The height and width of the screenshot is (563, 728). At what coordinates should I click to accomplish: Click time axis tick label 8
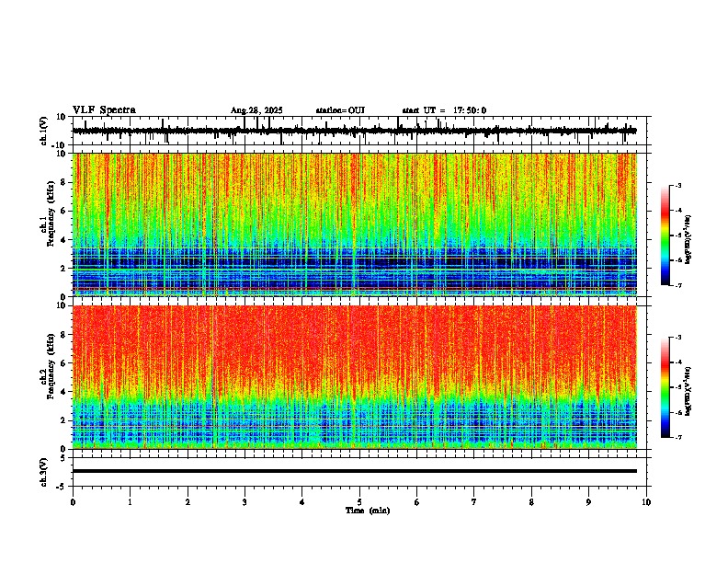point(531,502)
